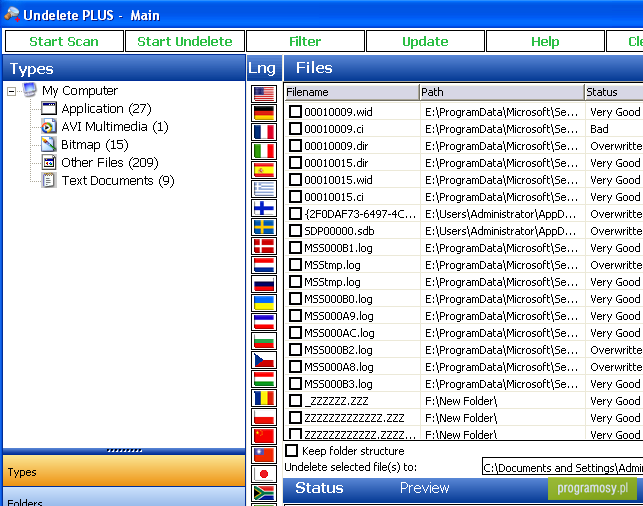Check the 00010015.wid file checkbox

(295, 180)
